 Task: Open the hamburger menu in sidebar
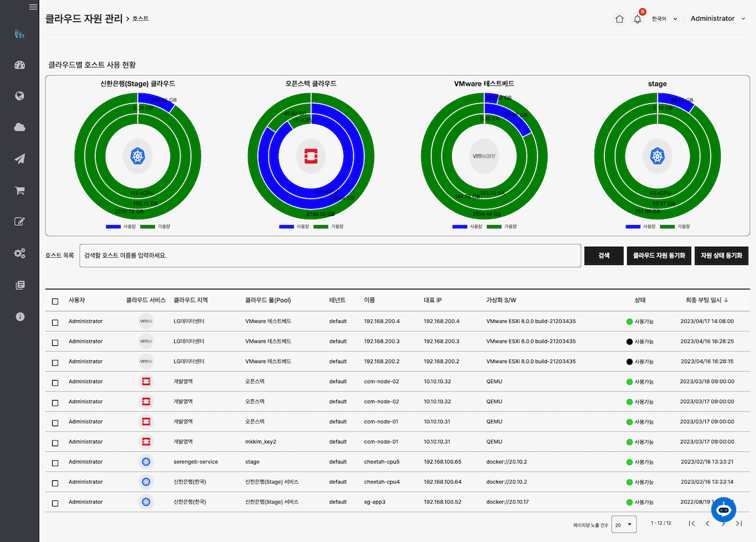pos(33,7)
